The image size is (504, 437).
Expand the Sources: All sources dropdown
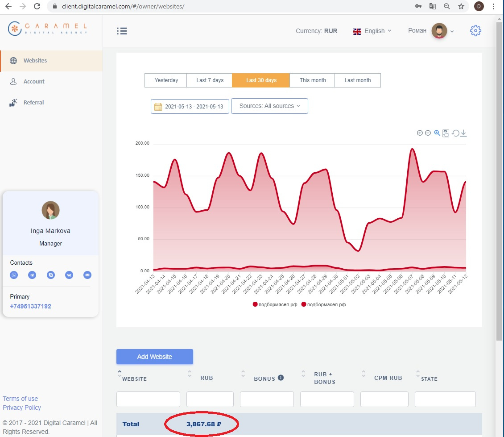click(269, 106)
